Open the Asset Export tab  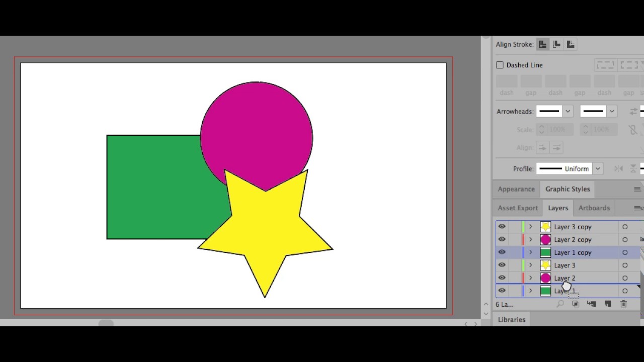[518, 208]
